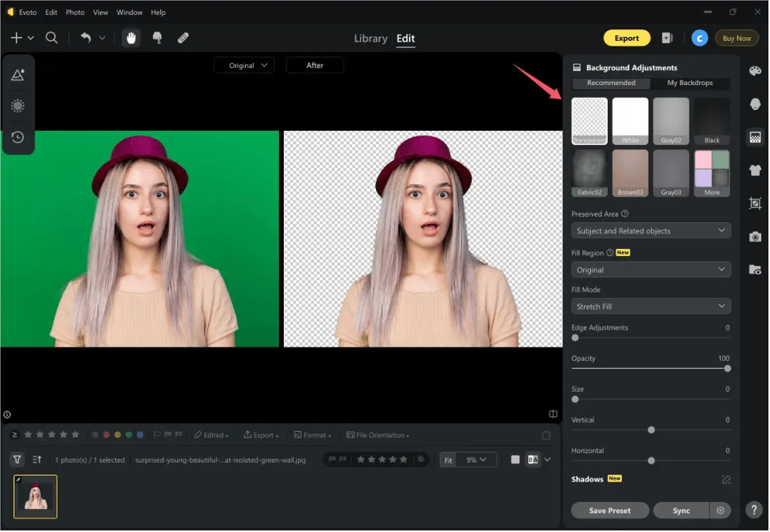Open the color palette adjustments panel
The image size is (770, 532).
(x=754, y=70)
